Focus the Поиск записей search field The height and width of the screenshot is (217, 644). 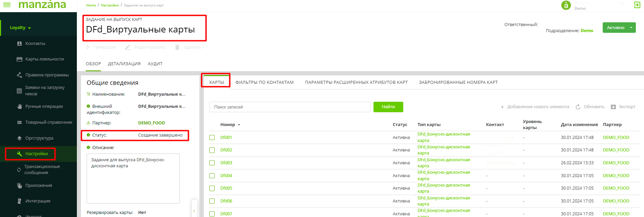point(289,107)
